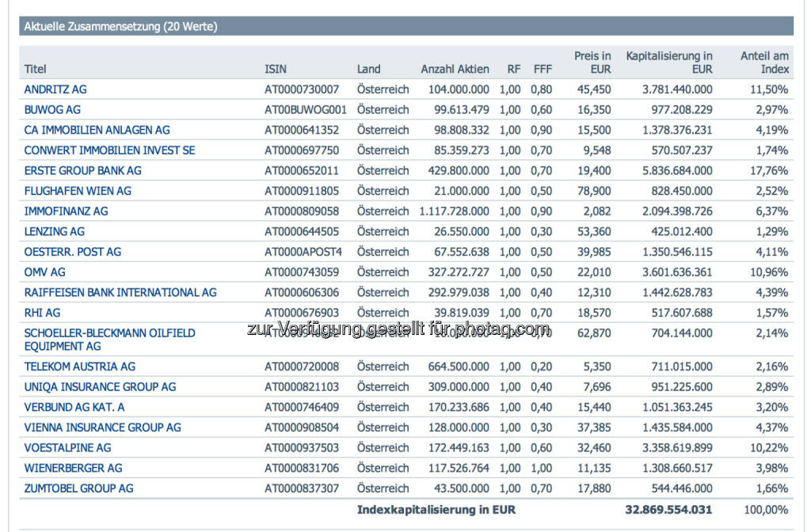This screenshot has width=811, height=532.
Task: Select the RHI AG link
Action: tap(42, 313)
